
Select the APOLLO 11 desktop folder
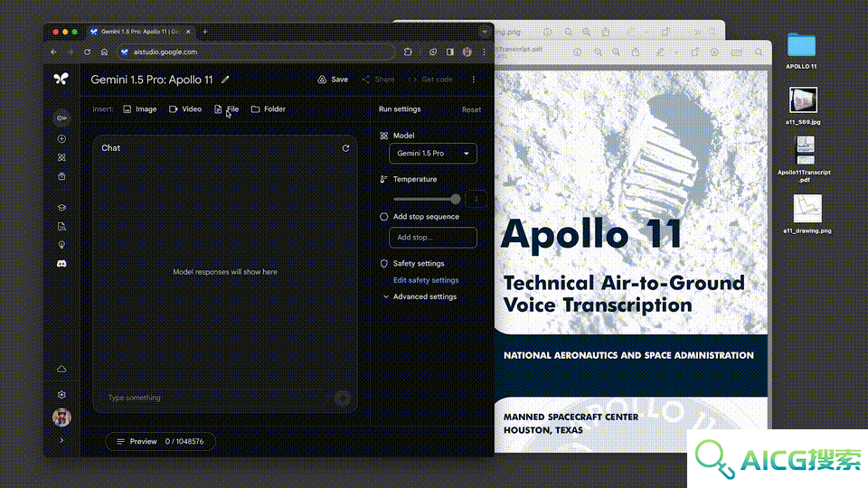click(x=801, y=51)
